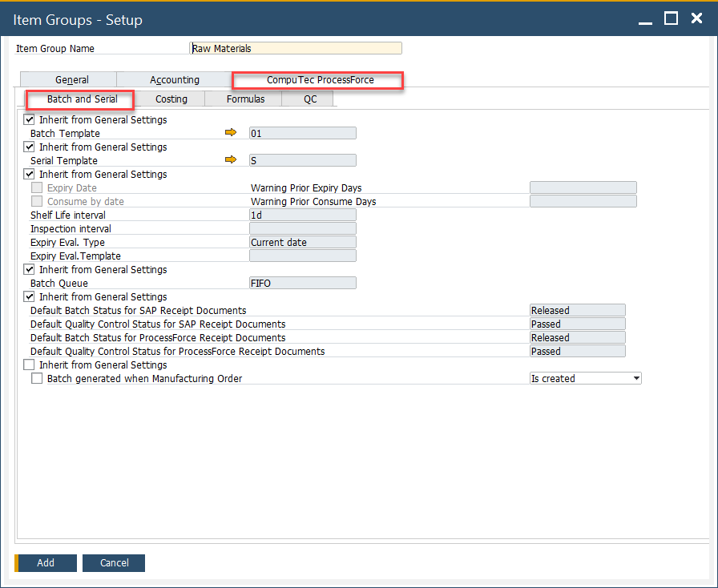
Task: Toggle Inherit checkbox above Serial Template
Action: (30, 147)
